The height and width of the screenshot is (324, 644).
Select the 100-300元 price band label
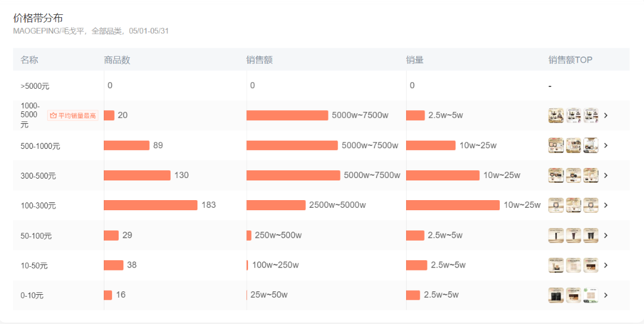click(x=38, y=205)
